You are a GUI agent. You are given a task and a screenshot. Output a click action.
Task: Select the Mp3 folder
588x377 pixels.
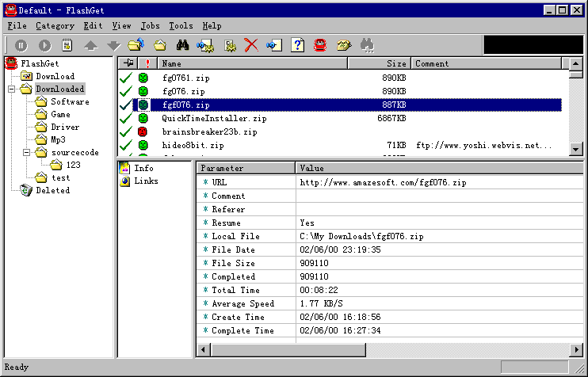click(58, 139)
